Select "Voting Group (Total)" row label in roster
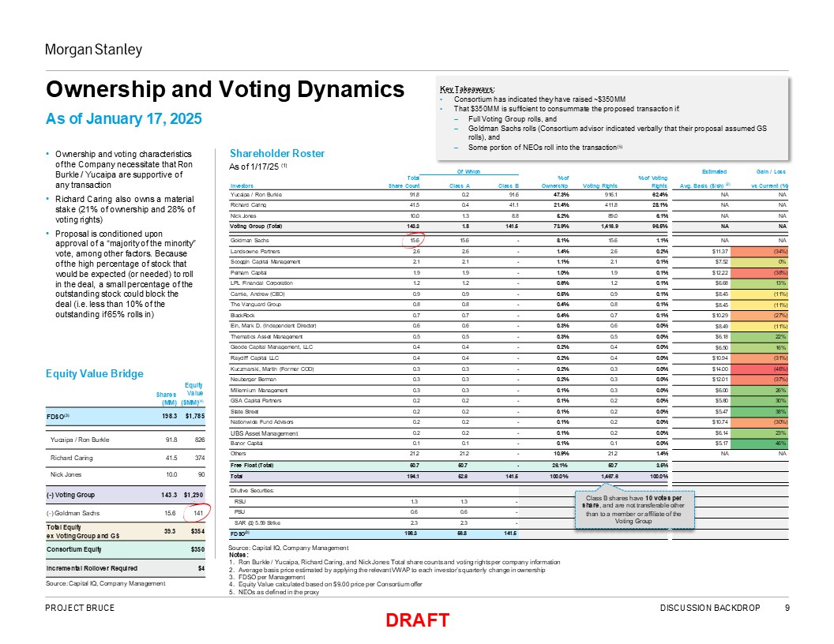 pyautogui.click(x=256, y=227)
